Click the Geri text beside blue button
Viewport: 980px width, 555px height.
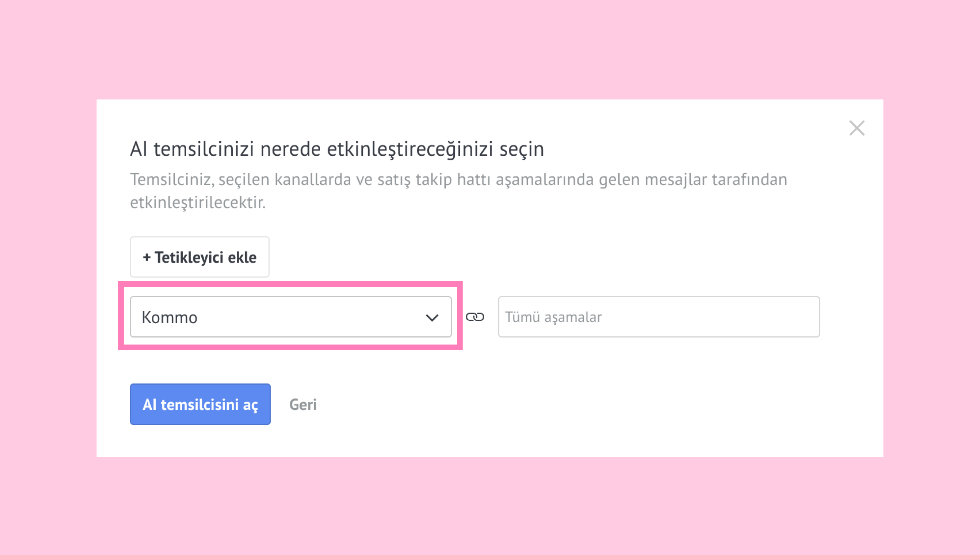303,404
